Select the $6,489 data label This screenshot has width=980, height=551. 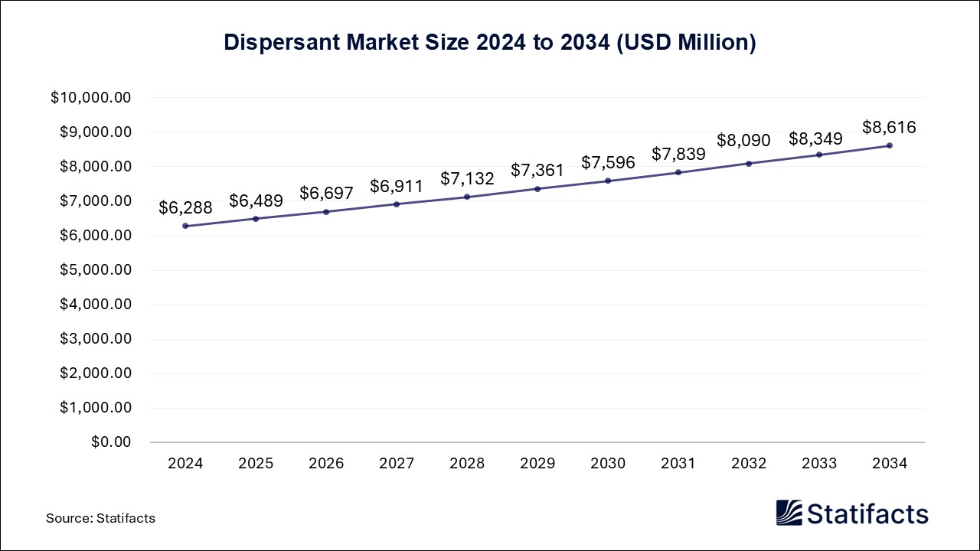pos(256,201)
